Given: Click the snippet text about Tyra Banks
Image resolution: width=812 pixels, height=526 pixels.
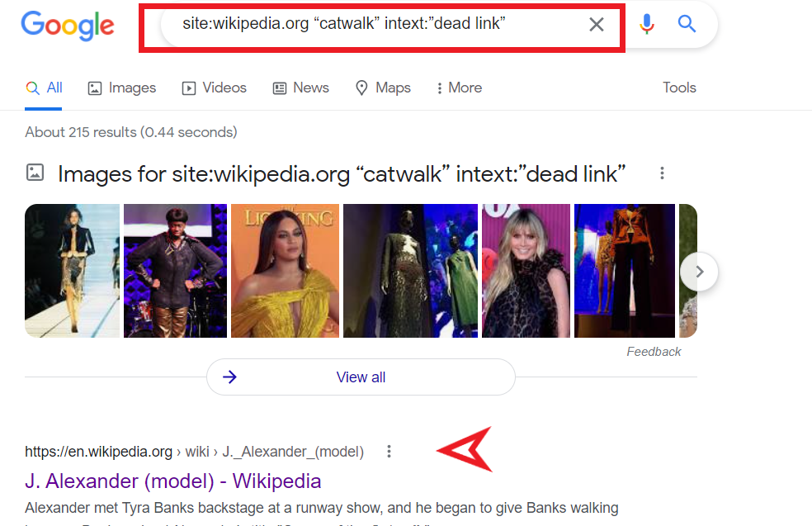Looking at the screenshot, I should coord(322,508).
